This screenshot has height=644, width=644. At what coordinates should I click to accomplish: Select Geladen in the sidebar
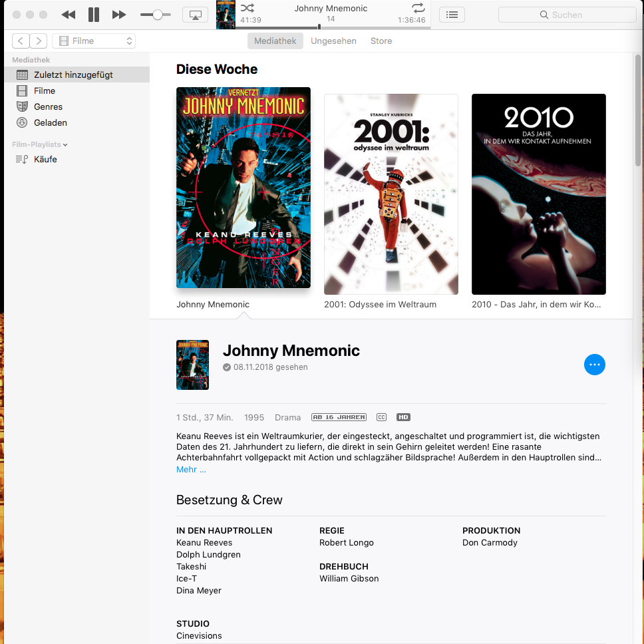click(x=77, y=123)
